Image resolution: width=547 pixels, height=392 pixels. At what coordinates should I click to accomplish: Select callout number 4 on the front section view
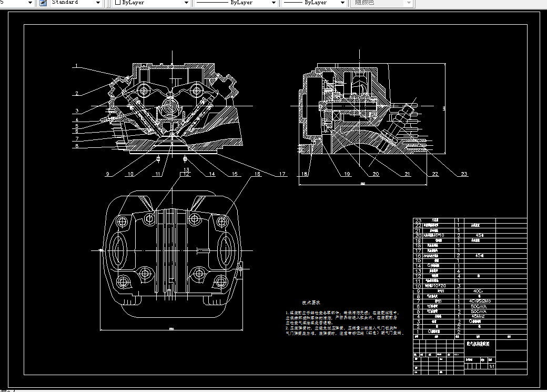click(77, 120)
